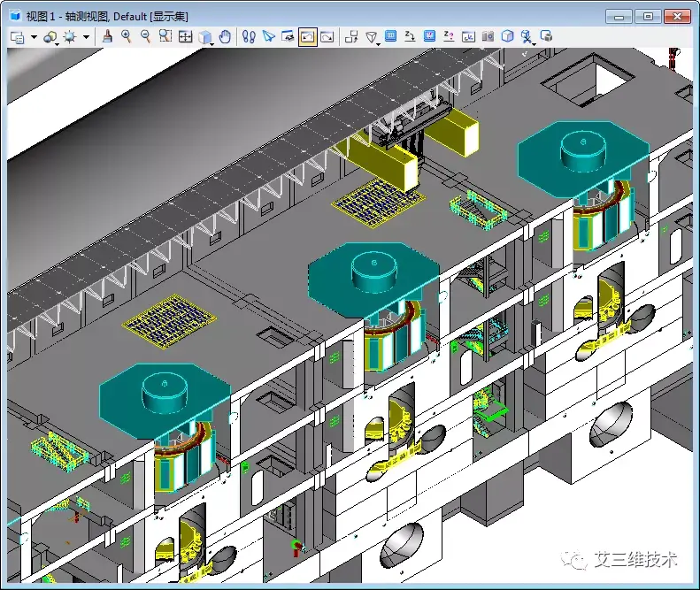Click the Update View paintbrush icon
Image resolution: width=700 pixels, height=590 pixels.
(x=107, y=36)
